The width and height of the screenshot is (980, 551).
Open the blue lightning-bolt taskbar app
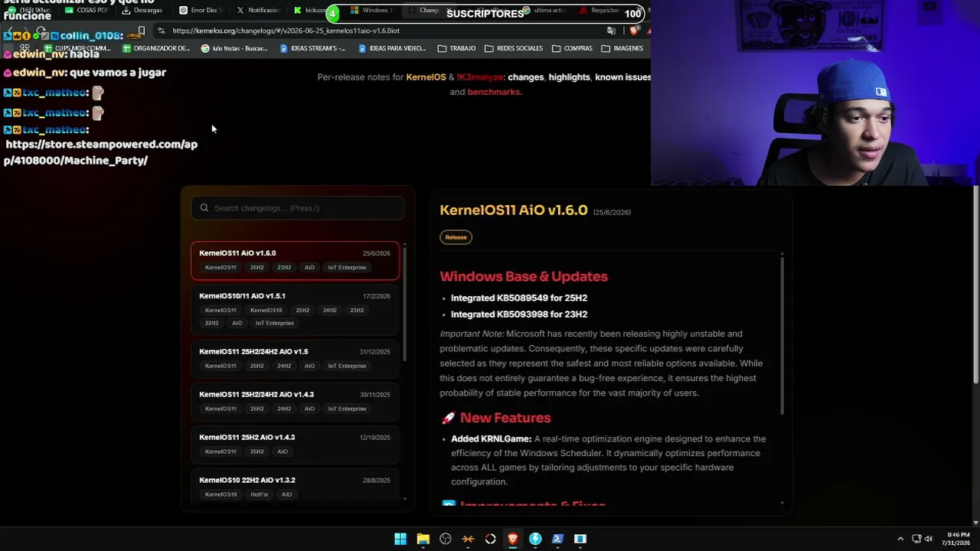535,539
